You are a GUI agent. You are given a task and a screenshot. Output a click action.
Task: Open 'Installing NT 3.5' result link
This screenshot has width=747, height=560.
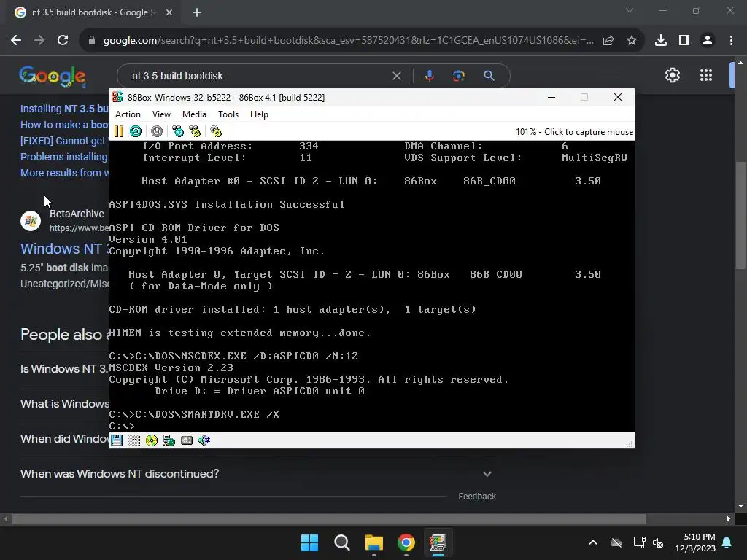point(65,109)
